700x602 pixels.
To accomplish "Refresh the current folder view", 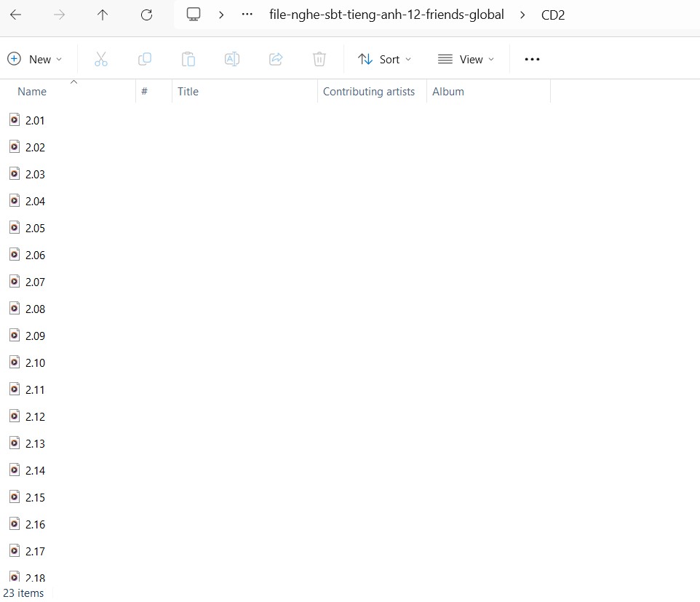I will (x=146, y=15).
